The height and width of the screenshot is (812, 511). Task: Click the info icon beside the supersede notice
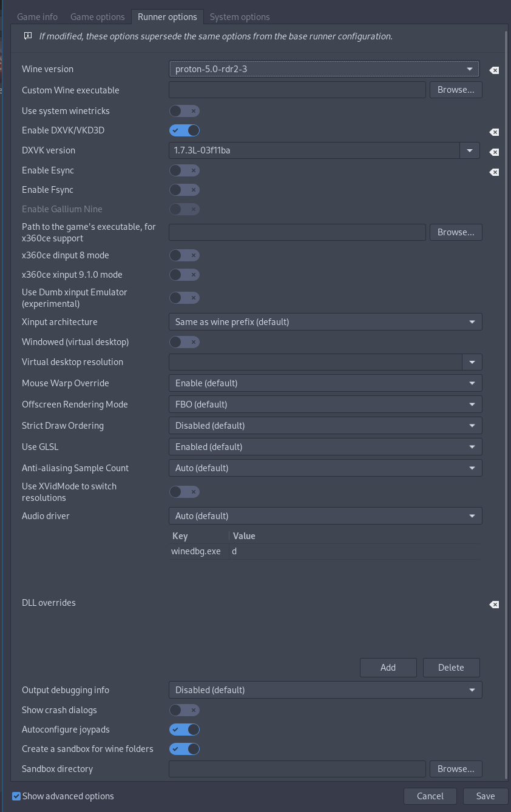27,36
